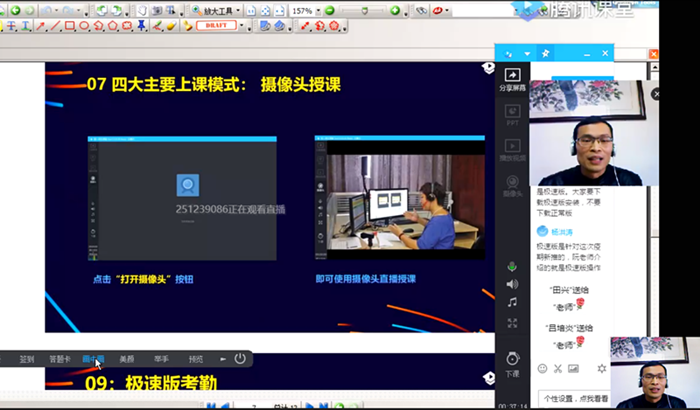Select the 签到 sign-in tab
The image size is (700, 410).
pos(27,358)
